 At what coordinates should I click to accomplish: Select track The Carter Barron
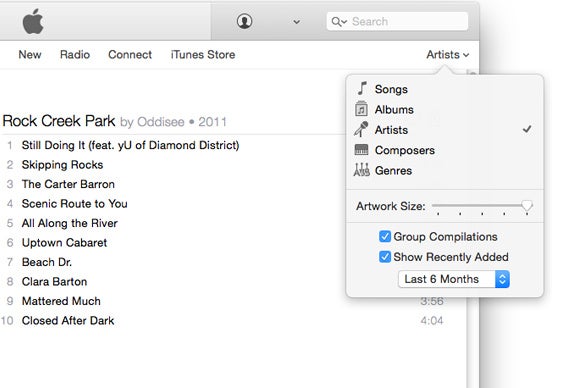(68, 184)
